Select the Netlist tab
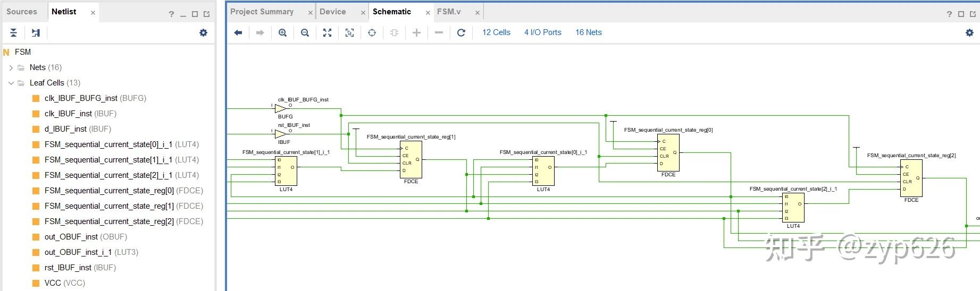Image resolution: width=980 pixels, height=291 pixels. tap(64, 12)
